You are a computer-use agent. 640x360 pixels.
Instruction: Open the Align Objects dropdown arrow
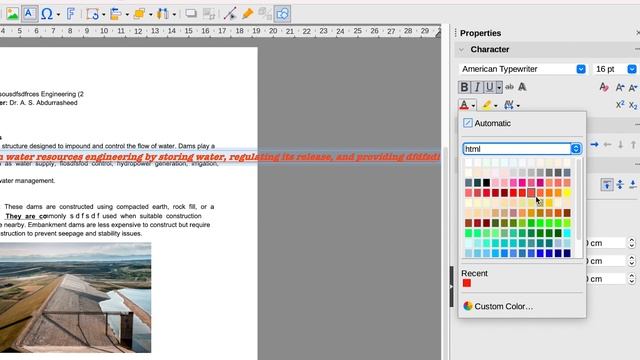pyautogui.click(x=127, y=15)
